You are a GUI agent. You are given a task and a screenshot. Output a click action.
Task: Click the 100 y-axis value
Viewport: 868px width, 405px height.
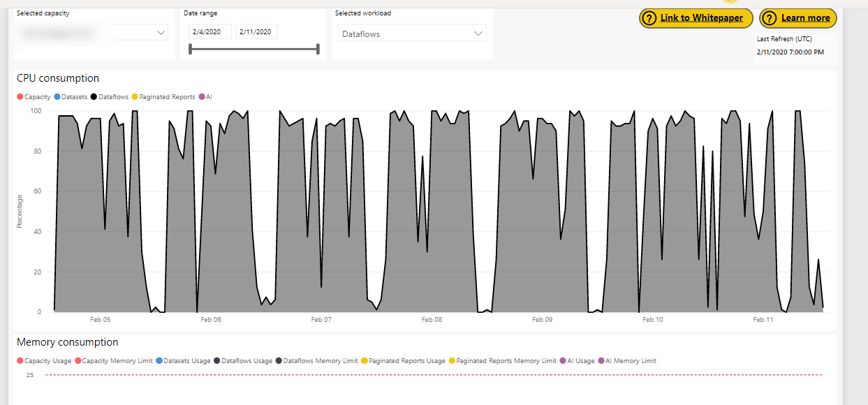click(36, 111)
